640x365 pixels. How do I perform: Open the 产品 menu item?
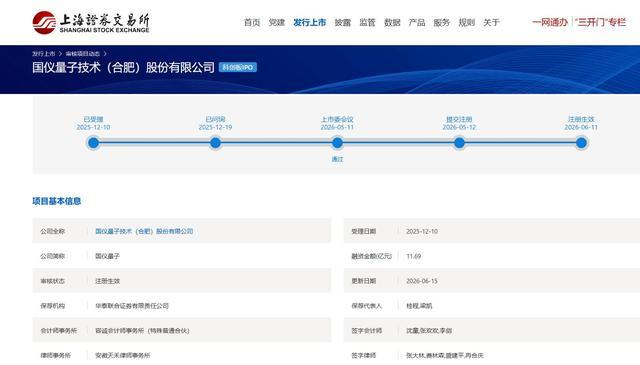point(417,22)
